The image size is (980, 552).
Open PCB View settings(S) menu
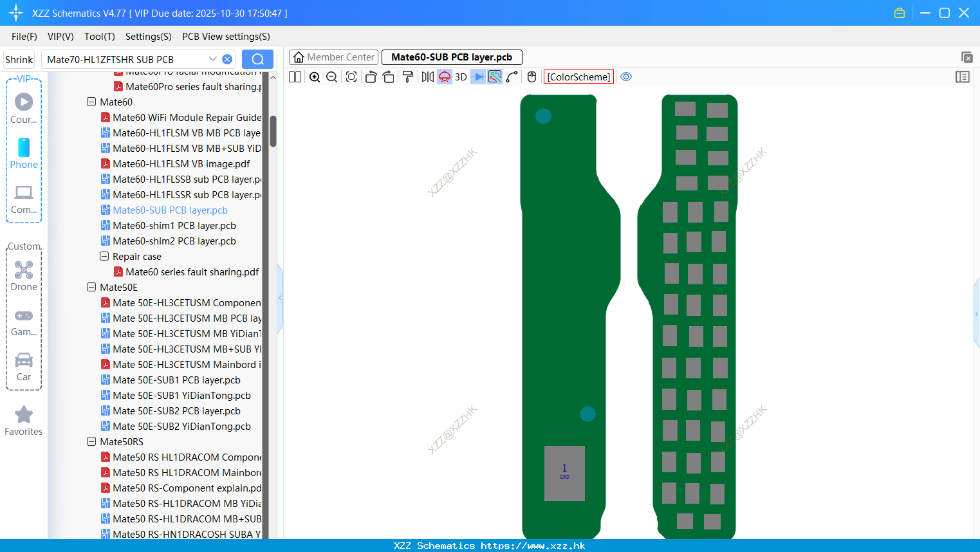click(226, 37)
